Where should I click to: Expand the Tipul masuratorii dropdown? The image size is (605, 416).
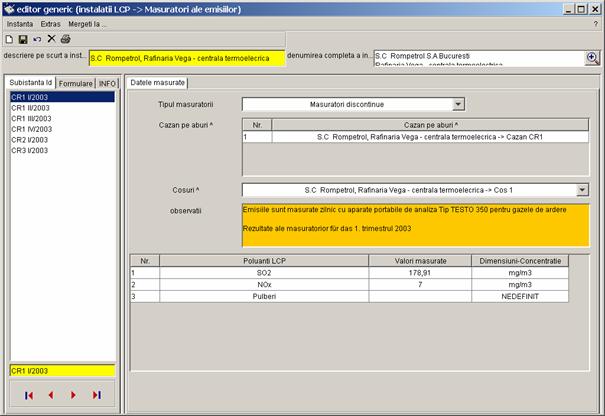click(458, 103)
